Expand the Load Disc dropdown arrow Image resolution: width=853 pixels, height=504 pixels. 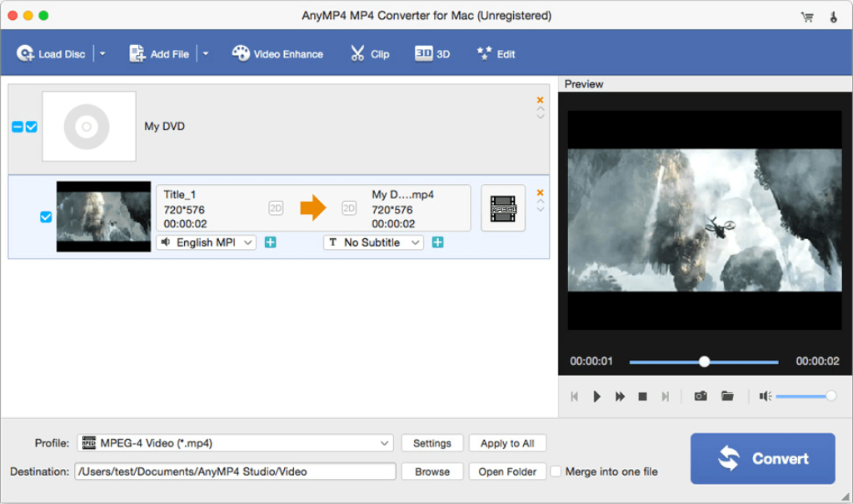coord(102,54)
